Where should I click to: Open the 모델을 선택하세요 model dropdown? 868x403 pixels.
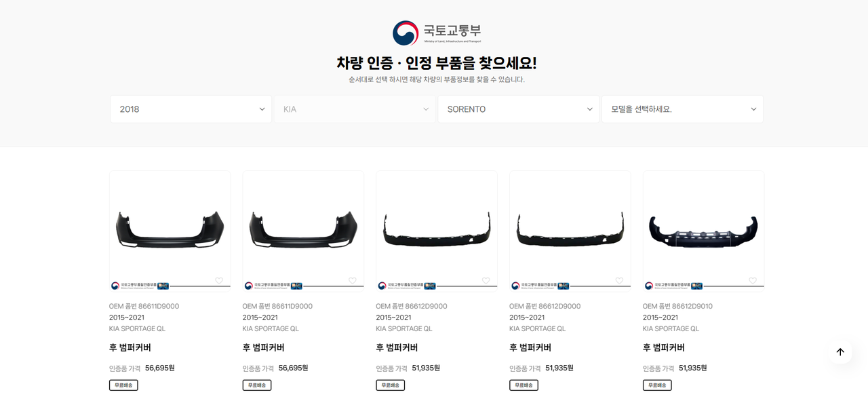[682, 109]
